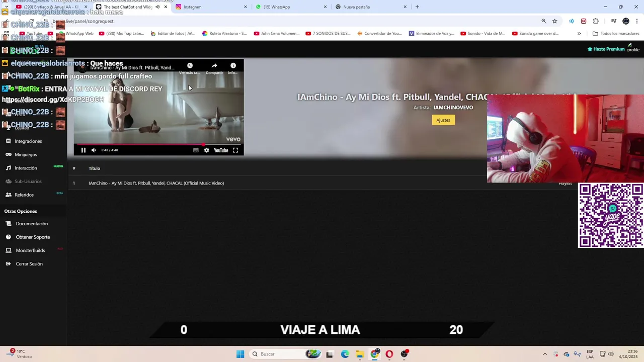Screen dimensions: 644x362
Task: Open Referidos in the sidebar
Action: 24,195
